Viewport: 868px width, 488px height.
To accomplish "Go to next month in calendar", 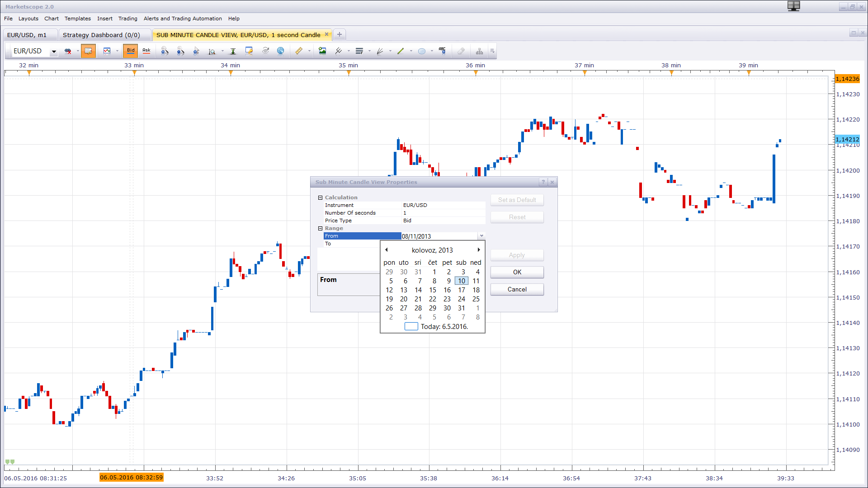I will click(x=479, y=250).
